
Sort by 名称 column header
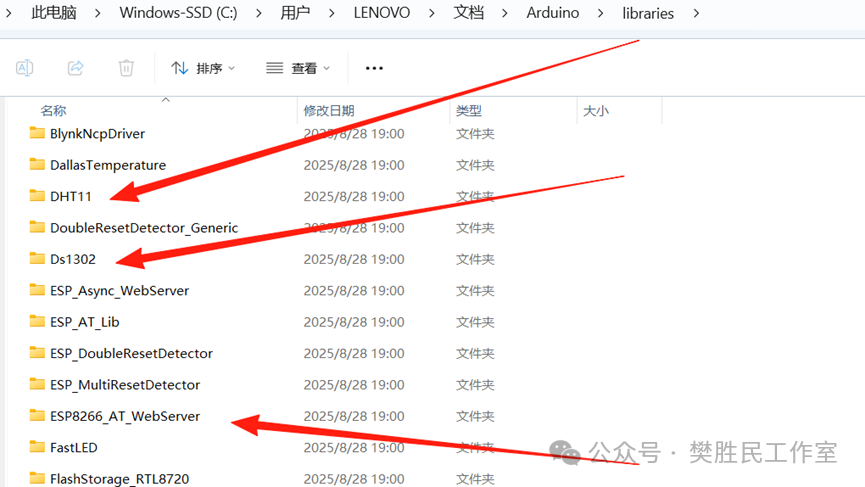coord(53,111)
